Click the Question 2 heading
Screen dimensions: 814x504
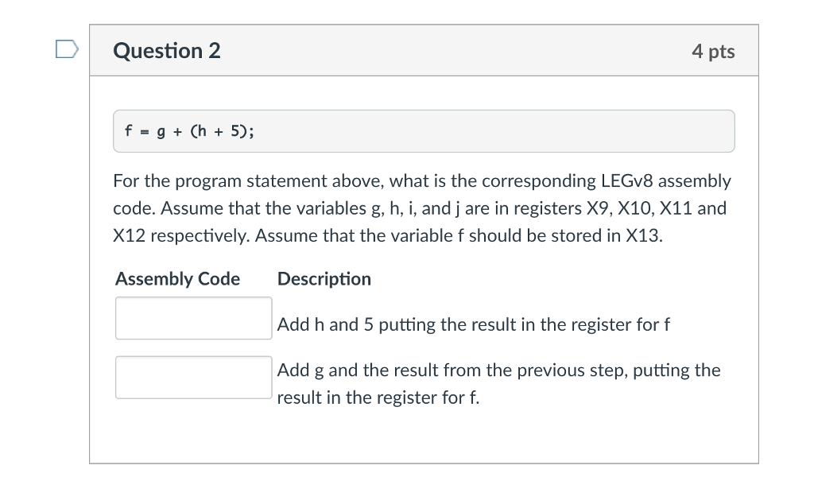[x=167, y=50]
